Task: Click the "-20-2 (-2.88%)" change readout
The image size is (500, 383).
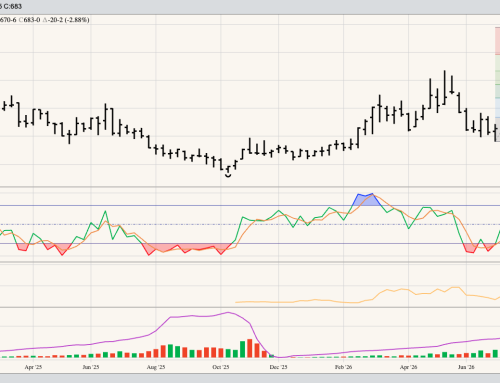Action: point(68,20)
